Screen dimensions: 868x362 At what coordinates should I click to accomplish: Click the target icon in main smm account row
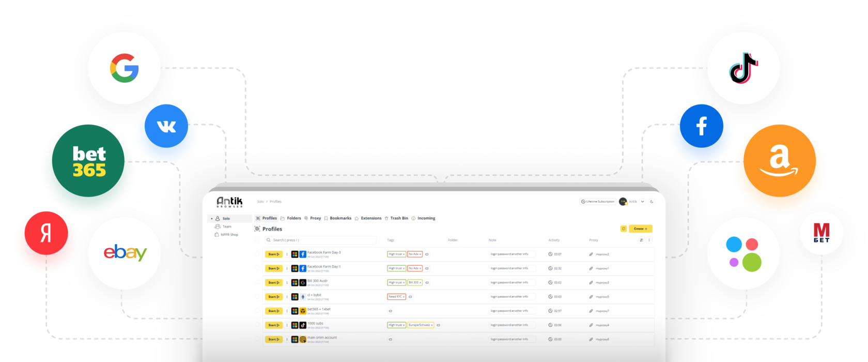pos(303,339)
